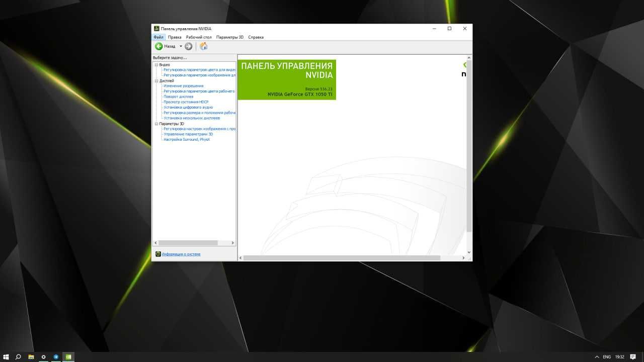Select Изменение разрешения task
This screenshot has height=362, width=644.
point(184,86)
